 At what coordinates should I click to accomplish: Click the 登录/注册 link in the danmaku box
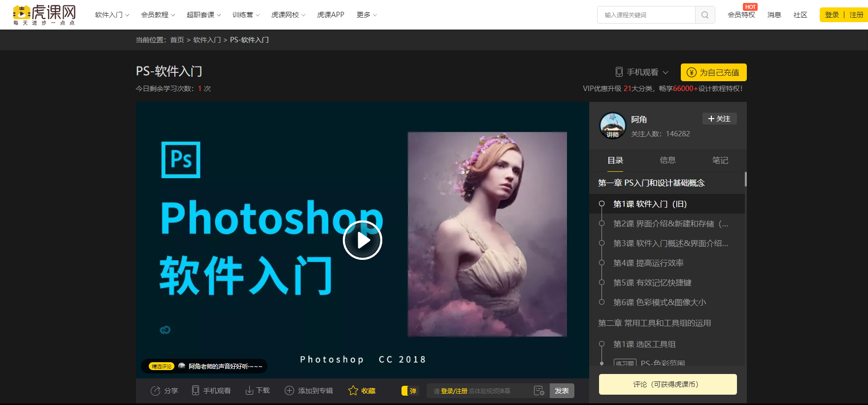pyautogui.click(x=454, y=391)
